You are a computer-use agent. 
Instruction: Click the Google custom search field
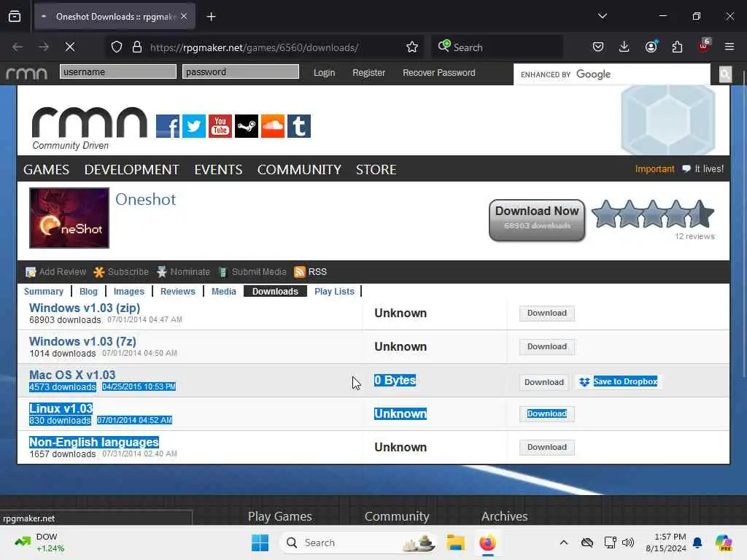click(612, 74)
